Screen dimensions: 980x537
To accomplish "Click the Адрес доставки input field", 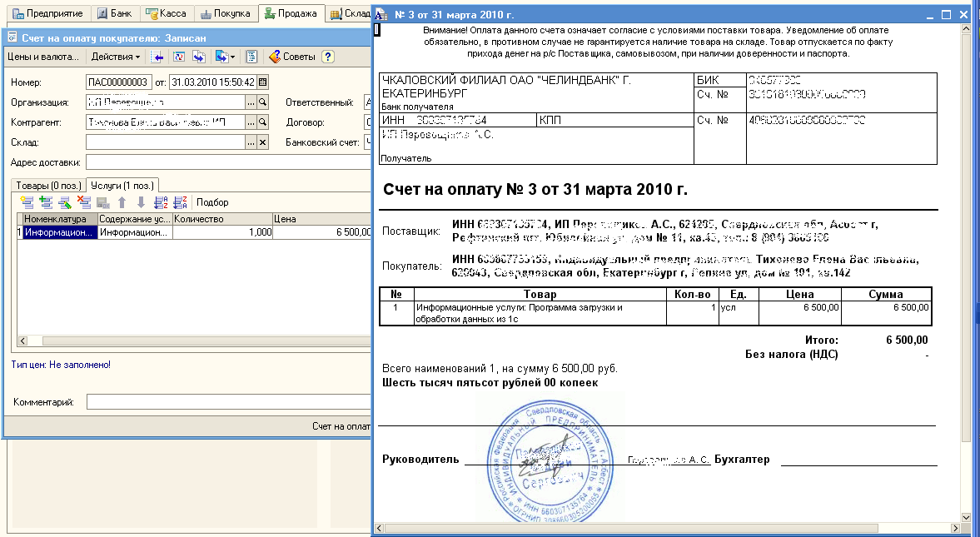I will coord(228,162).
